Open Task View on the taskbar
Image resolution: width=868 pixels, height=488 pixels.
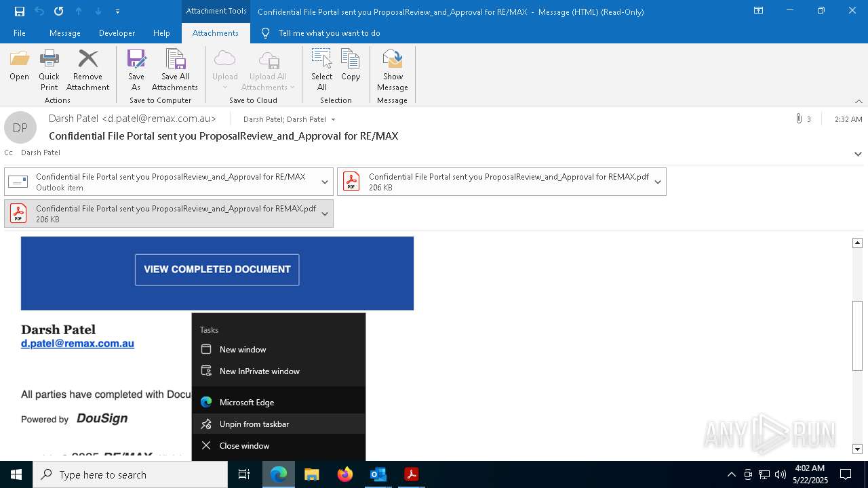[244, 474]
